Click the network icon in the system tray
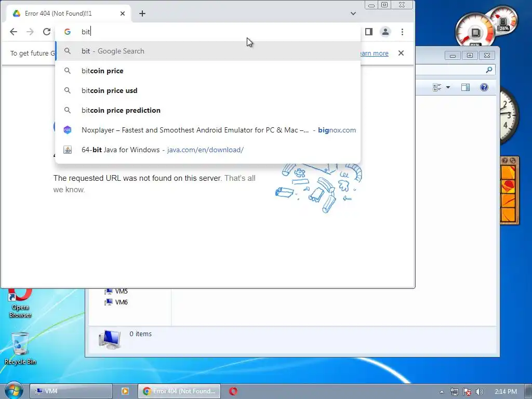 tap(454, 392)
